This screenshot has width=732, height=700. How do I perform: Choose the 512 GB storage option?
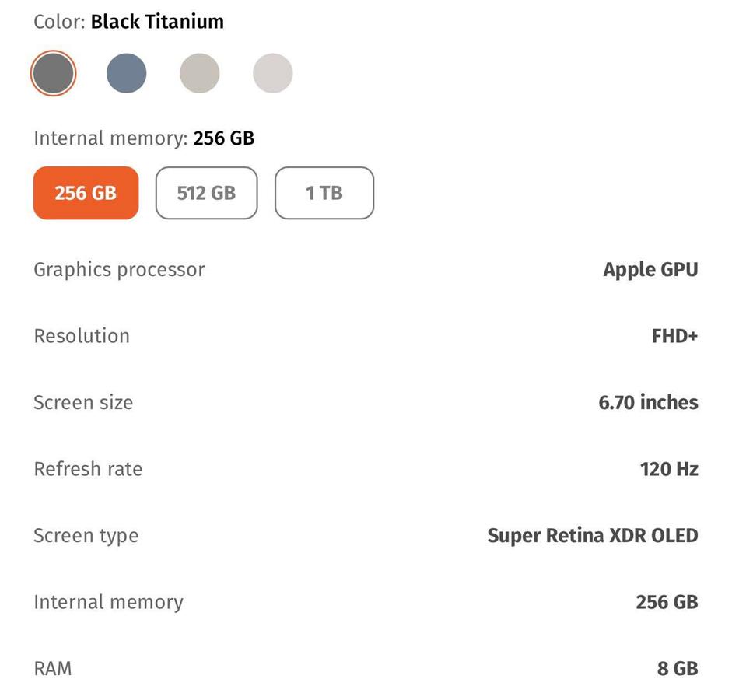point(206,193)
